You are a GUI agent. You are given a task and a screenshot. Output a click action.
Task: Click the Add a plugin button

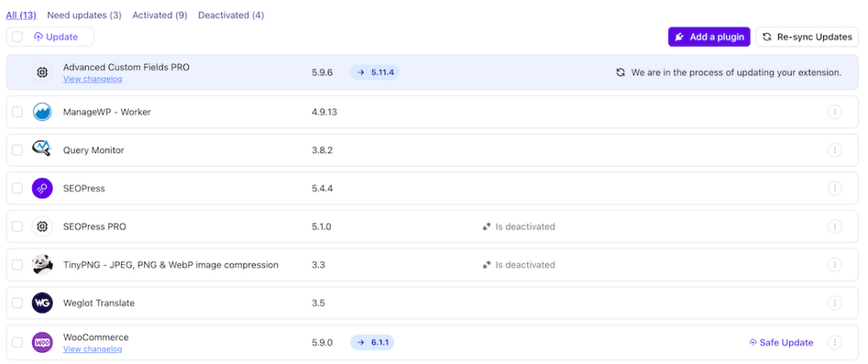pyautogui.click(x=709, y=37)
